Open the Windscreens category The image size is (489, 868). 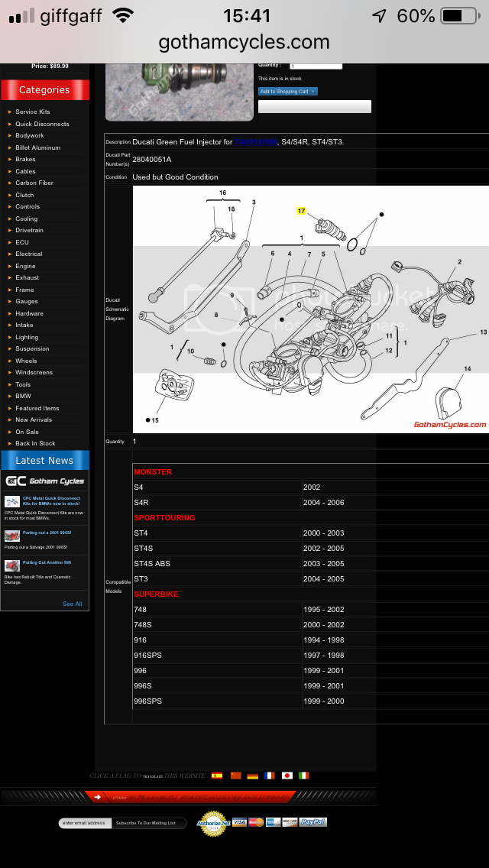point(34,373)
